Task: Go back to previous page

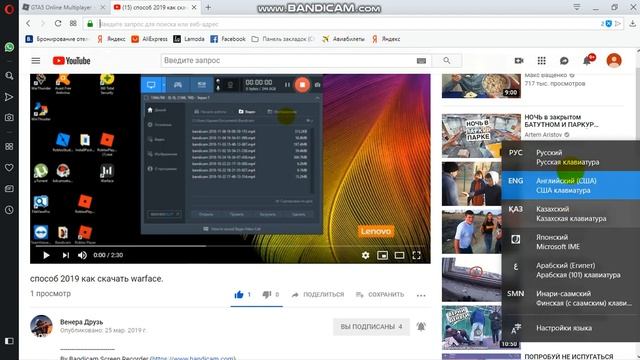Action: click(28, 24)
